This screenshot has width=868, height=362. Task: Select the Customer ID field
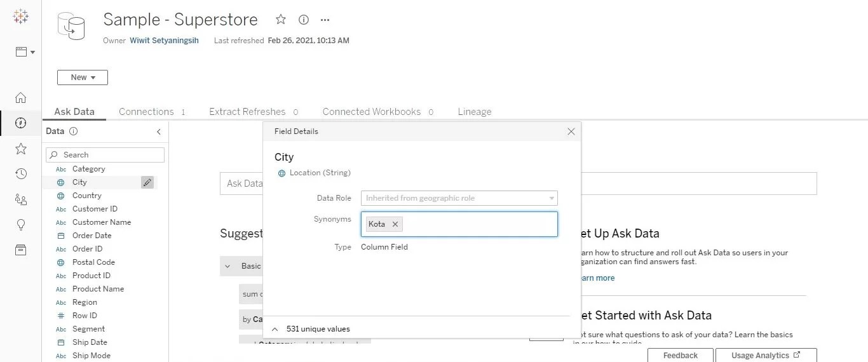[x=95, y=209]
